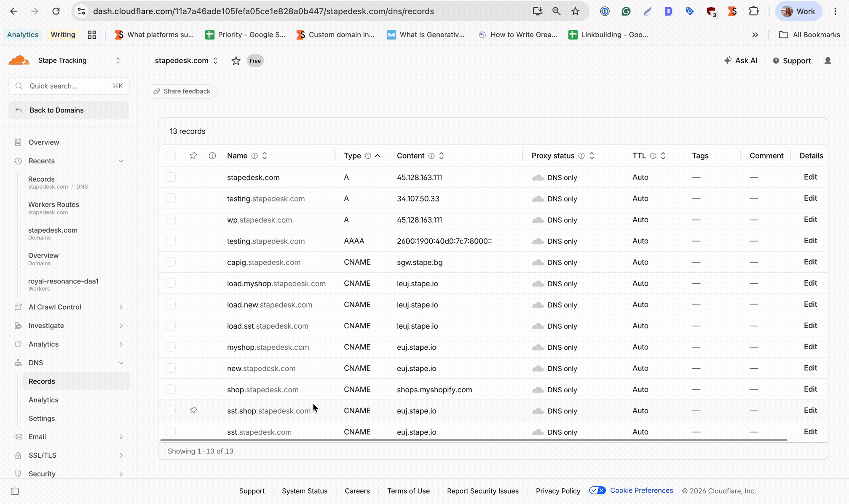The height and width of the screenshot is (504, 849).
Task: Open browser zoom magnifier icon
Action: pos(556,11)
